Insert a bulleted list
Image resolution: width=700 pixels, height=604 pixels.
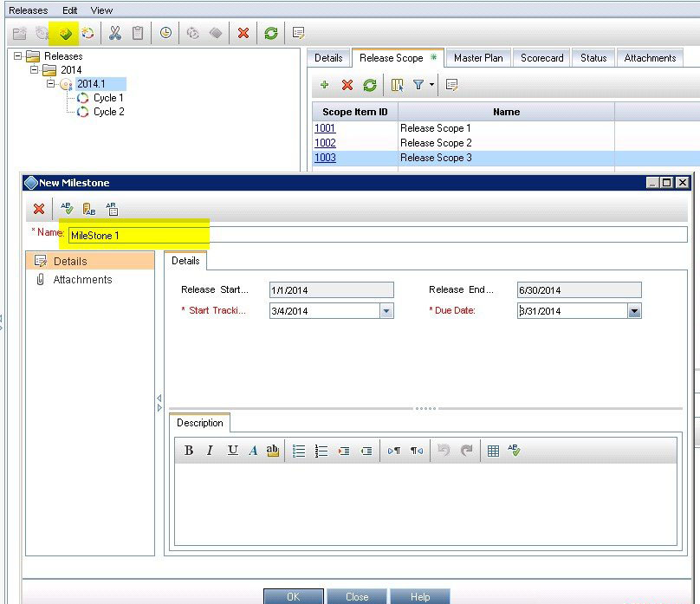pos(299,451)
